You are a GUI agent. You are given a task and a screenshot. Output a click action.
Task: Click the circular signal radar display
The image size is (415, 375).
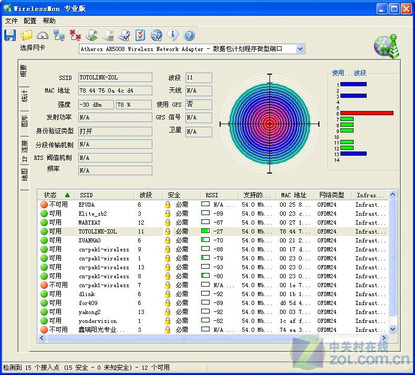[x=270, y=124]
